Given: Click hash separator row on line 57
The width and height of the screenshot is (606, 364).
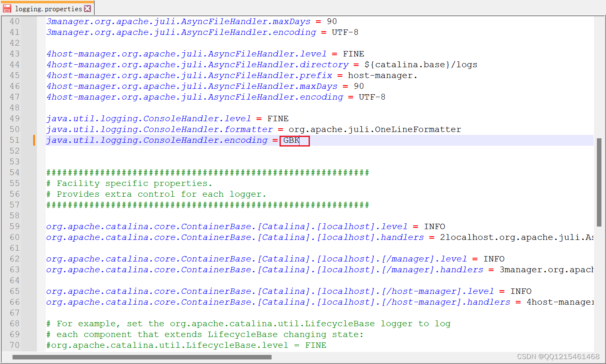Looking at the screenshot, I should pyautogui.click(x=208, y=205).
